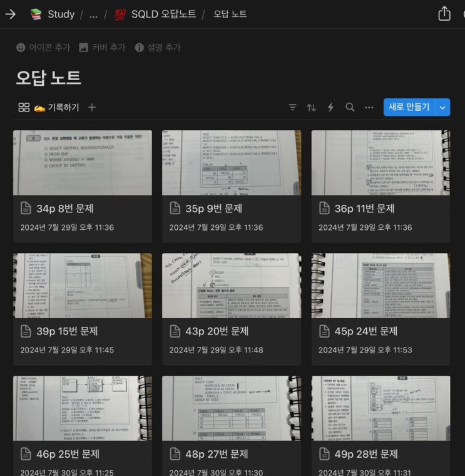Click page icon next to 45p 24번 문제
Screen dimensions: 465x476
click(x=324, y=331)
